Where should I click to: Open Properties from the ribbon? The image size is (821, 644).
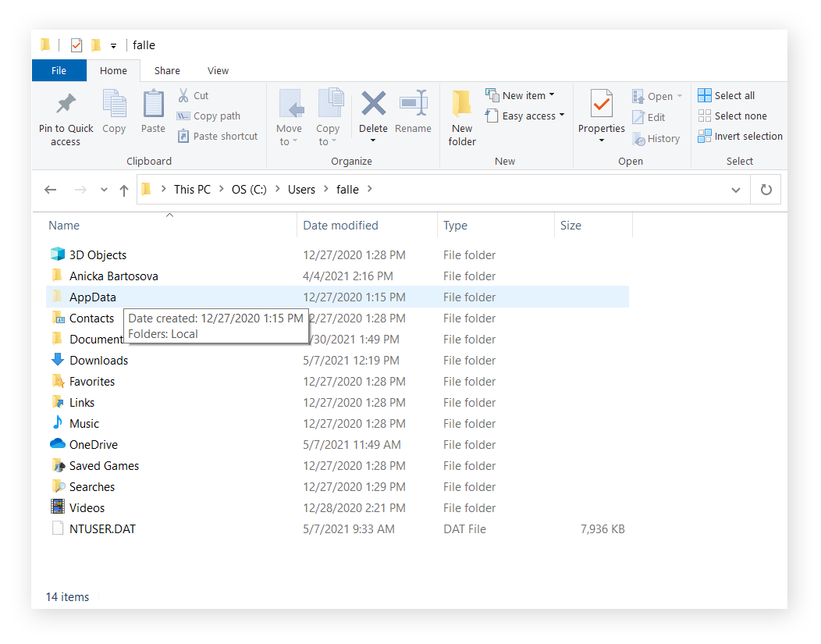(x=601, y=113)
